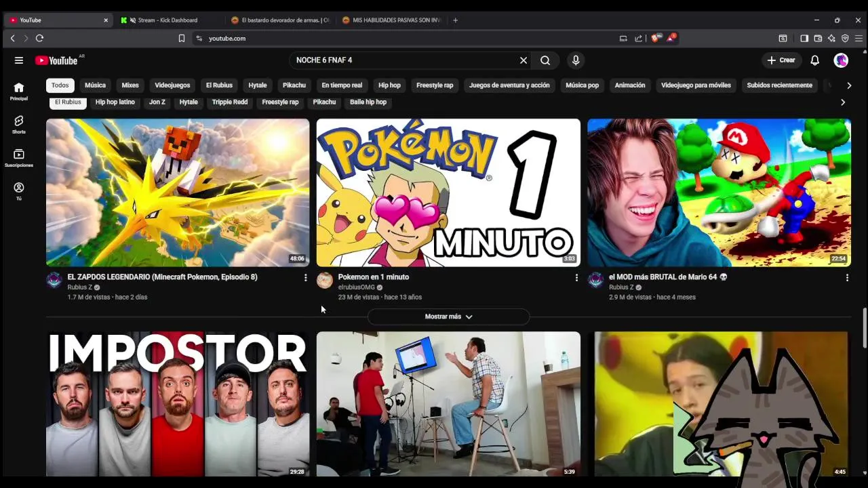Click the Crear button
This screenshot has height=488, width=868.
pos(781,60)
